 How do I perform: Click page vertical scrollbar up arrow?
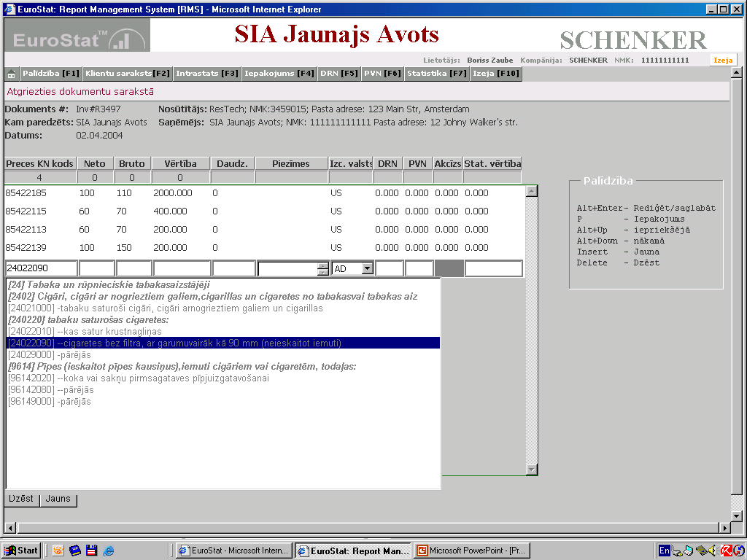(737, 73)
